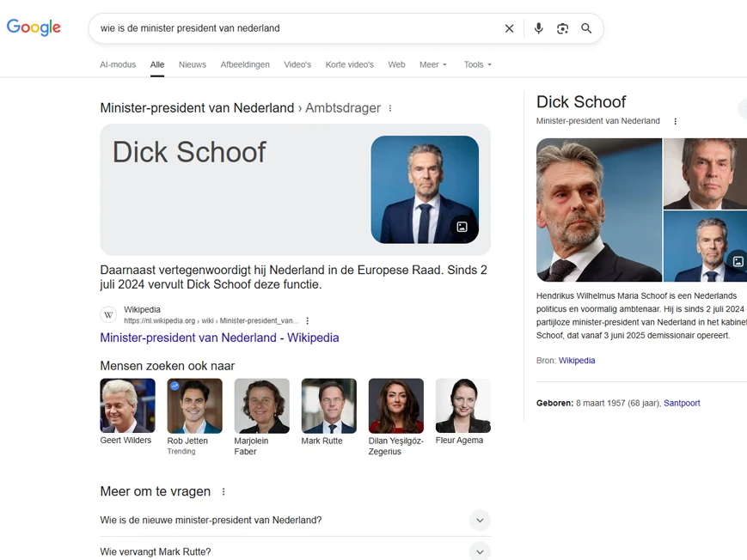Click the three-dot icon in the Dick Schoof panel

675,121
